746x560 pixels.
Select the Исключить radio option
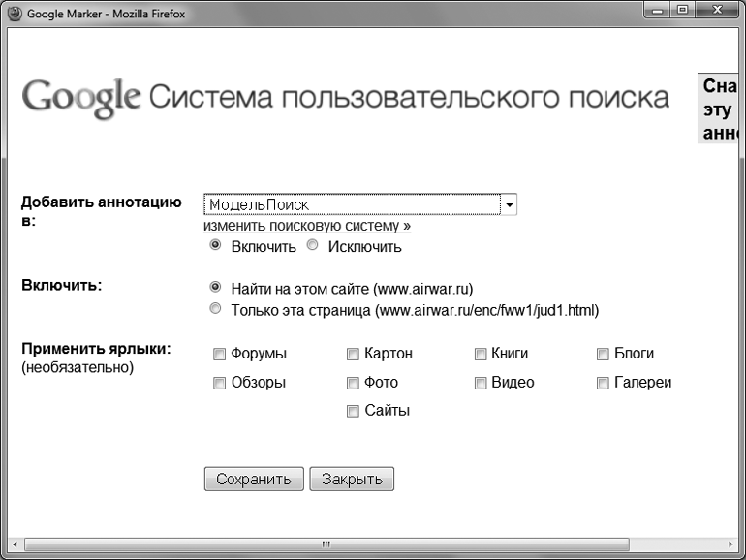(312, 246)
